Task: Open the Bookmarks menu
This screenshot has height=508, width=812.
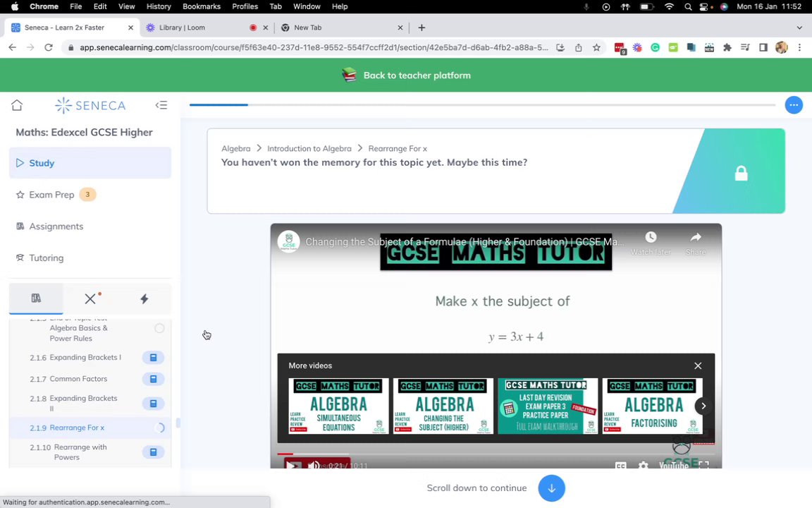Action: pyautogui.click(x=202, y=6)
